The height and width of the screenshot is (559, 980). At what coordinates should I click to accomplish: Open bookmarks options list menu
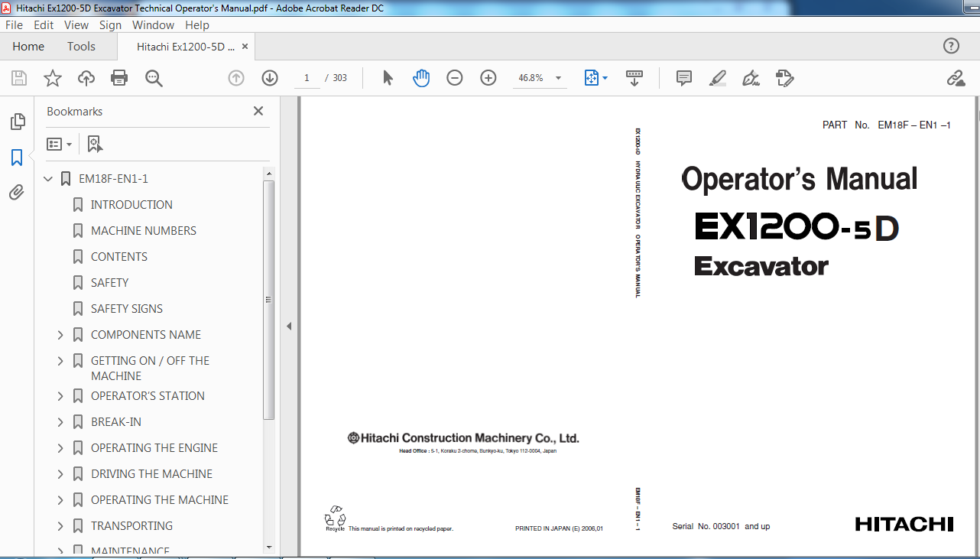click(x=59, y=144)
